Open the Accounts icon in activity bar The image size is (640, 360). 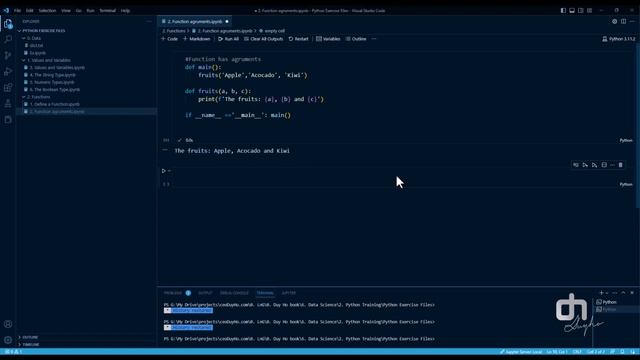8,324
